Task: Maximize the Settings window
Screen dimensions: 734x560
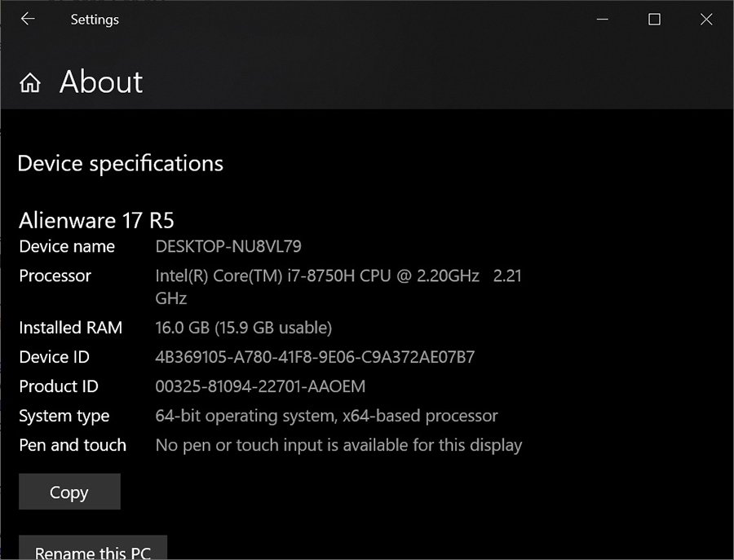Action: (x=654, y=19)
